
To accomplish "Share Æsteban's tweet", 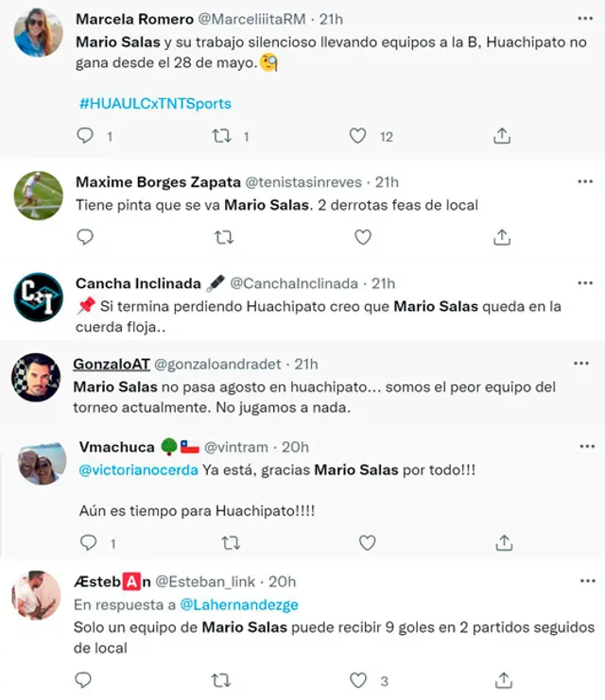I will click(x=502, y=680).
